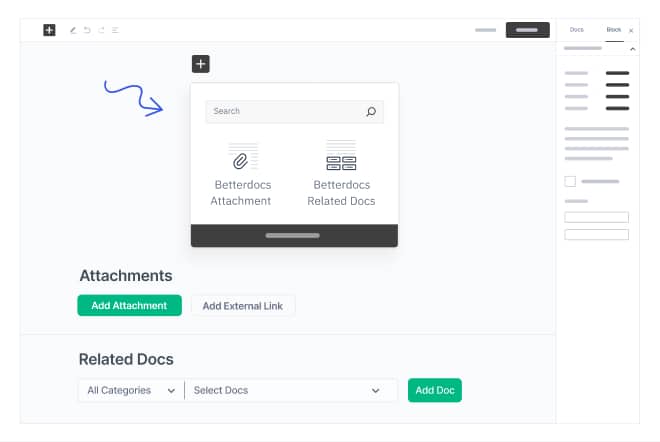The image size is (660, 442).
Task: Click into the block Search field
Action: 284,112
